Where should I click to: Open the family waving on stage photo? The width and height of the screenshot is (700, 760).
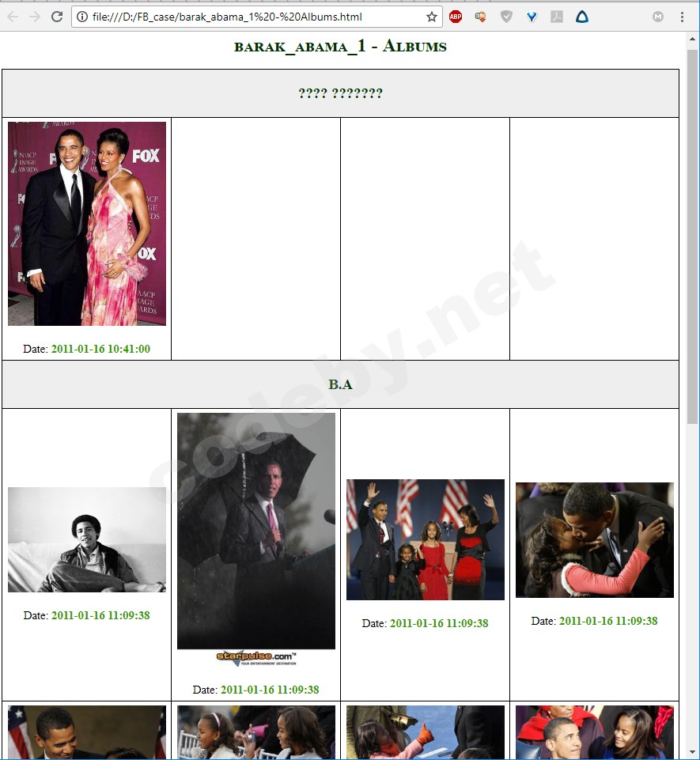(425, 539)
